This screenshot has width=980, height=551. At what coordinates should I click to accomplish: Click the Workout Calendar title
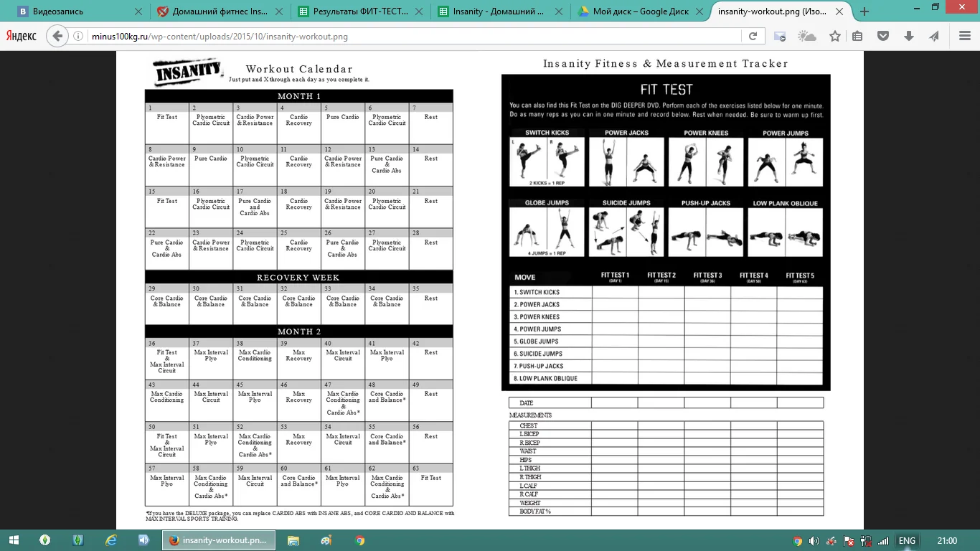pyautogui.click(x=299, y=70)
